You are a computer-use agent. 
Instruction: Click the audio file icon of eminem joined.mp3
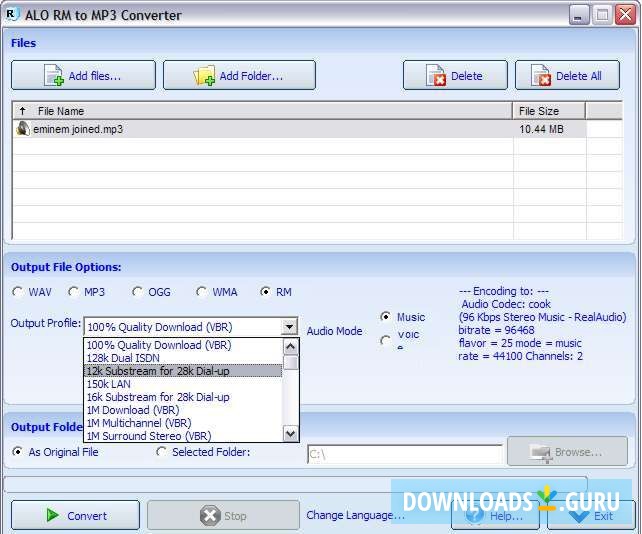coord(23,129)
